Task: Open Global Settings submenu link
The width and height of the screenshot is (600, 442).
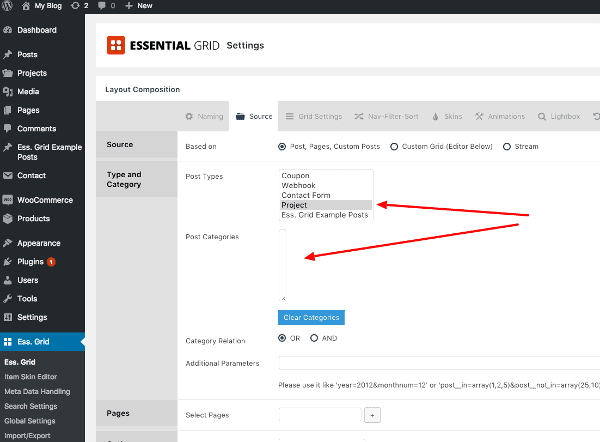Action: pos(30,421)
